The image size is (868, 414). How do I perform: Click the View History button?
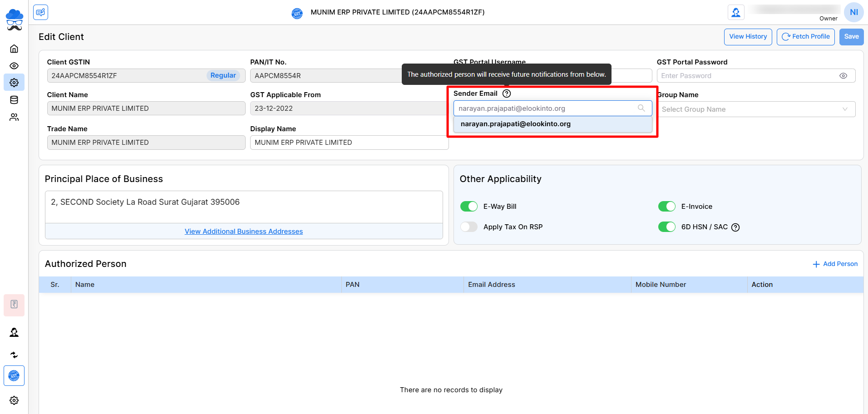pyautogui.click(x=748, y=37)
